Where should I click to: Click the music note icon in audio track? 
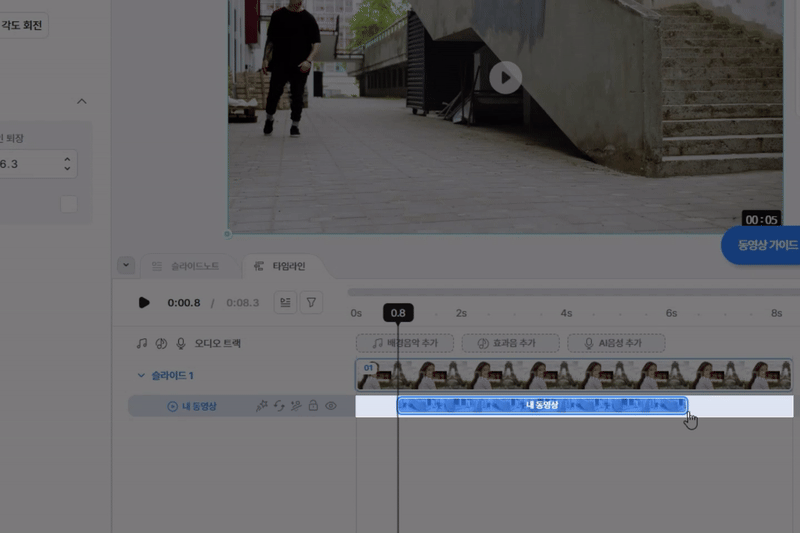click(x=141, y=343)
